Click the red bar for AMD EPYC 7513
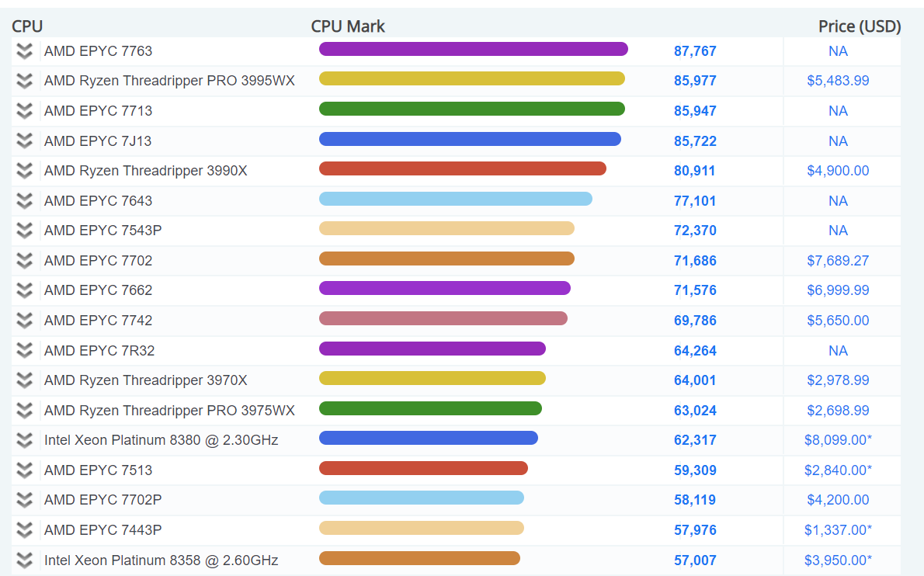 (423, 468)
